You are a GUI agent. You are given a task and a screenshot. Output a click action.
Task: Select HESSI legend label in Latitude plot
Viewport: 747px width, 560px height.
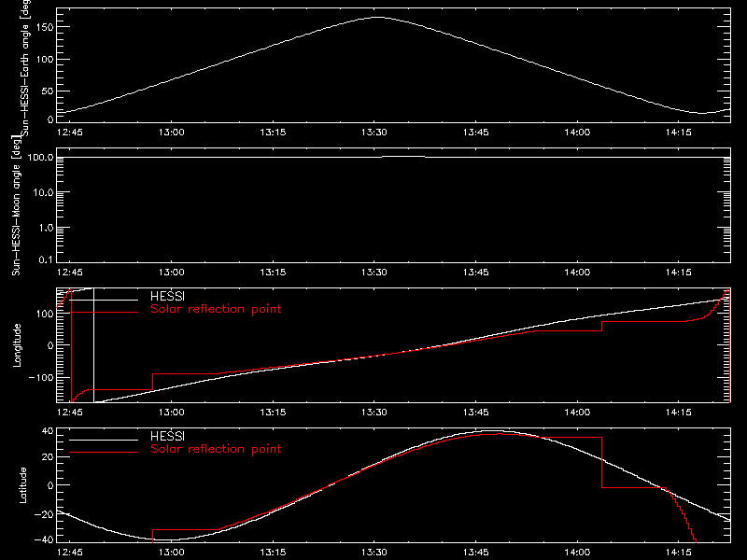click(x=167, y=436)
